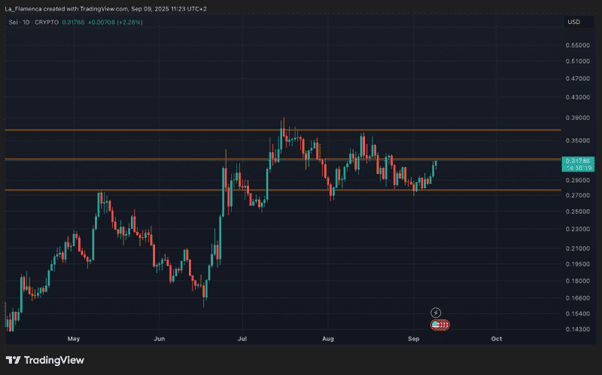
Task: Select the middle orange horizontal line
Action: coord(283,159)
